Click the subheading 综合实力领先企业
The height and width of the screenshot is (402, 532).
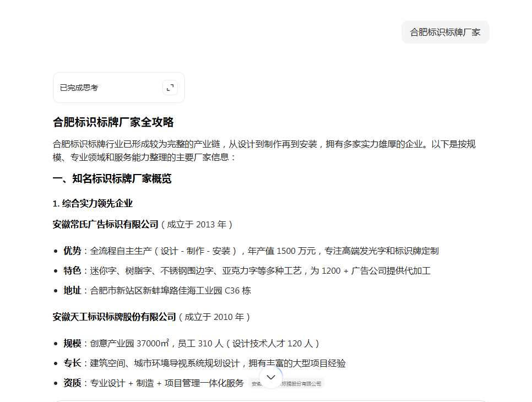(x=93, y=203)
